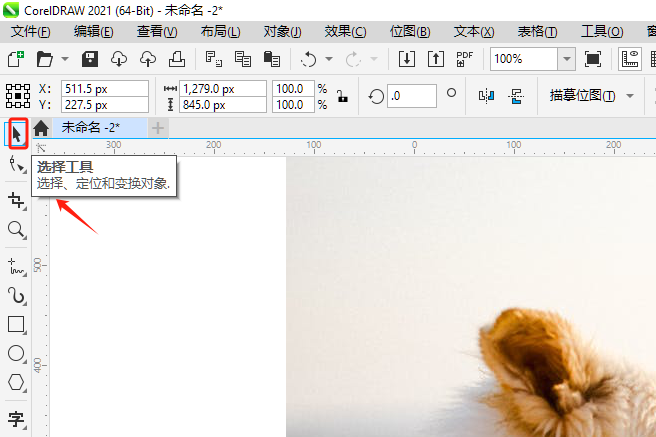The height and width of the screenshot is (437, 656).
Task: Open a file with folder icon
Action: [44, 59]
